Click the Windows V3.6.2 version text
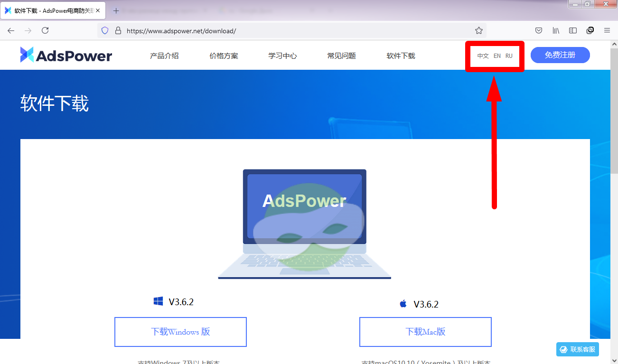This screenshot has width=618, height=364. (181, 302)
